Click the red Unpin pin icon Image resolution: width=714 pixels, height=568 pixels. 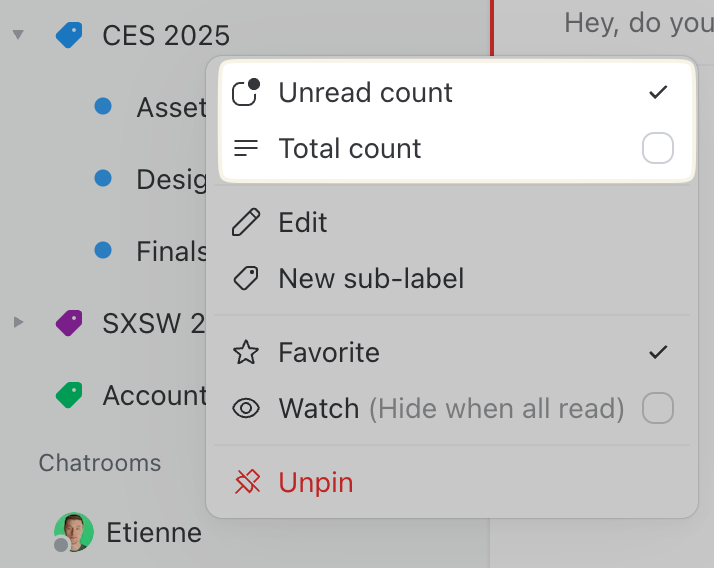246,483
